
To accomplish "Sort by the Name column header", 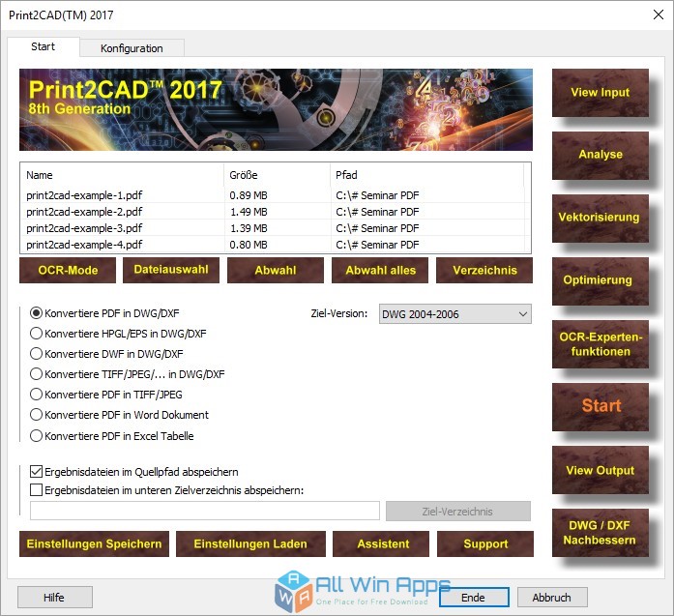I will 122,175.
